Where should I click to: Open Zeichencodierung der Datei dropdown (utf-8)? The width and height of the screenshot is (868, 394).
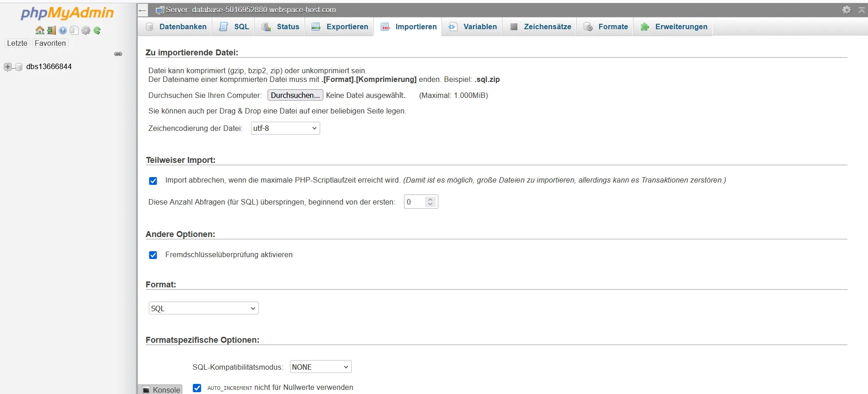[x=285, y=128]
